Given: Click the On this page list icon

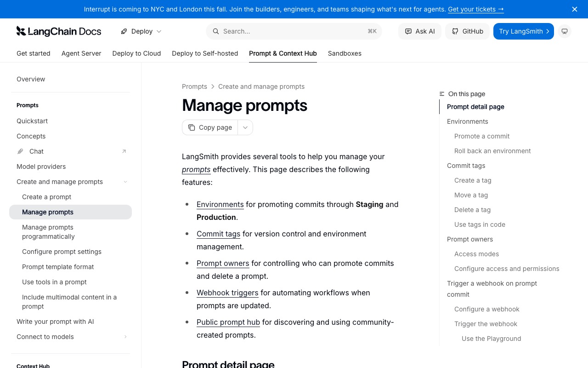Looking at the screenshot, I should coord(442,94).
